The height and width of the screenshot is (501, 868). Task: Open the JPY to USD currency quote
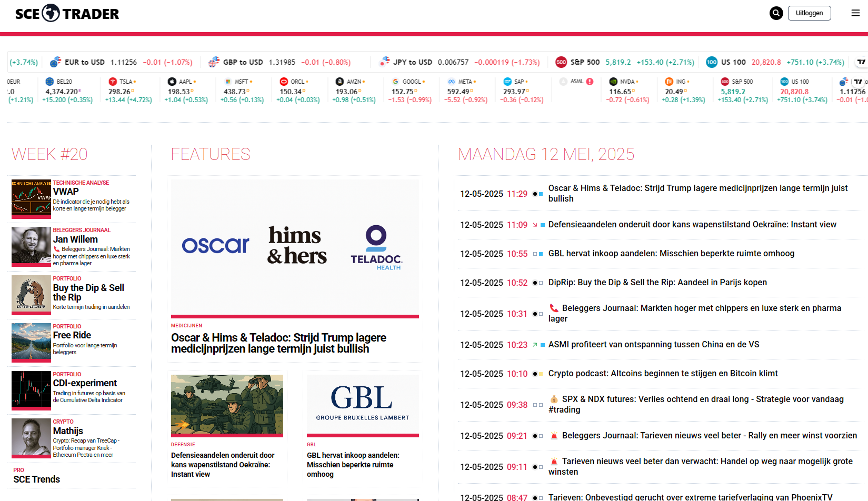[460, 62]
